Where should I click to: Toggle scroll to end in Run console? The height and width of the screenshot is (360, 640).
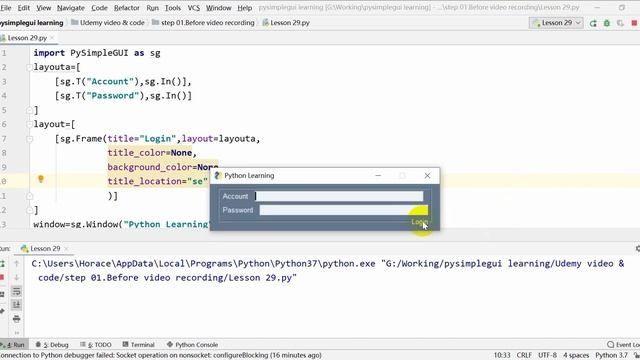coord(17,305)
